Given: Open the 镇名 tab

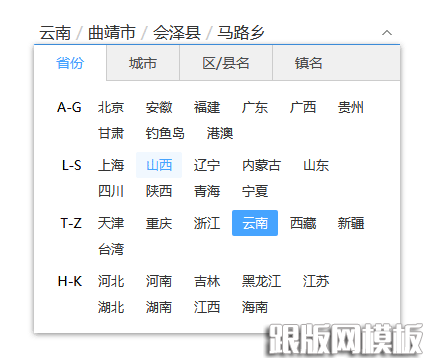Looking at the screenshot, I should (309, 63).
